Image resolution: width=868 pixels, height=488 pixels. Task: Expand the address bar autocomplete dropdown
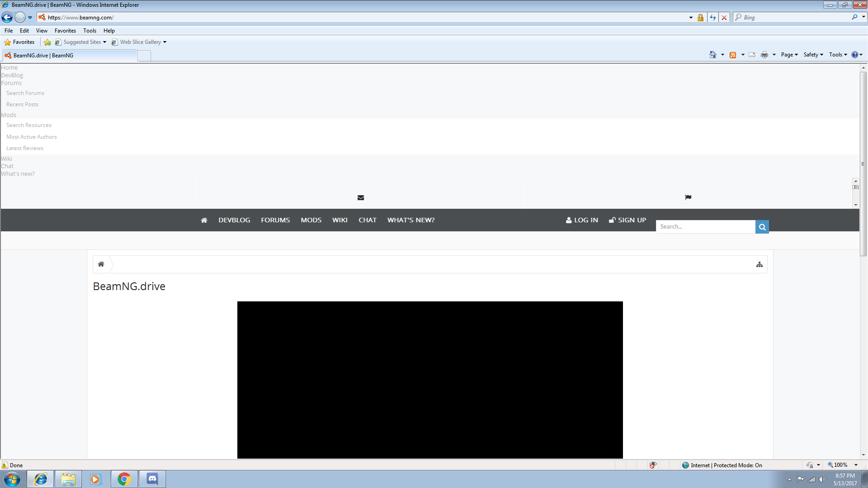click(x=691, y=18)
